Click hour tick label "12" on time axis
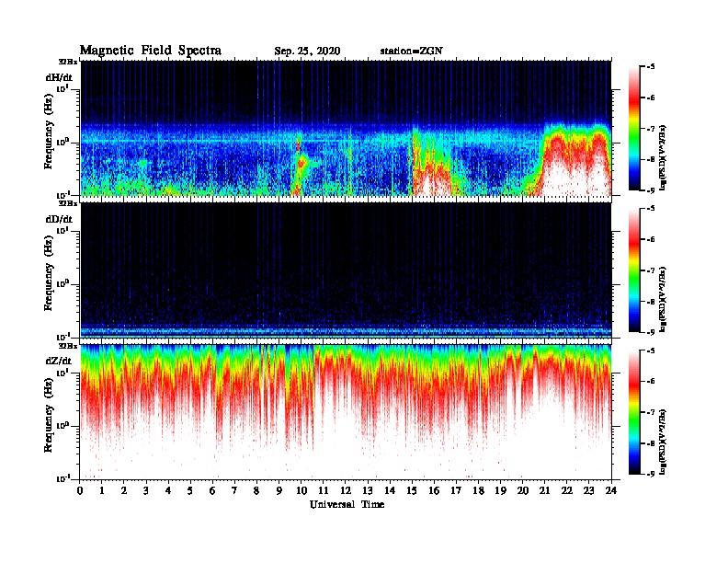 346,490
